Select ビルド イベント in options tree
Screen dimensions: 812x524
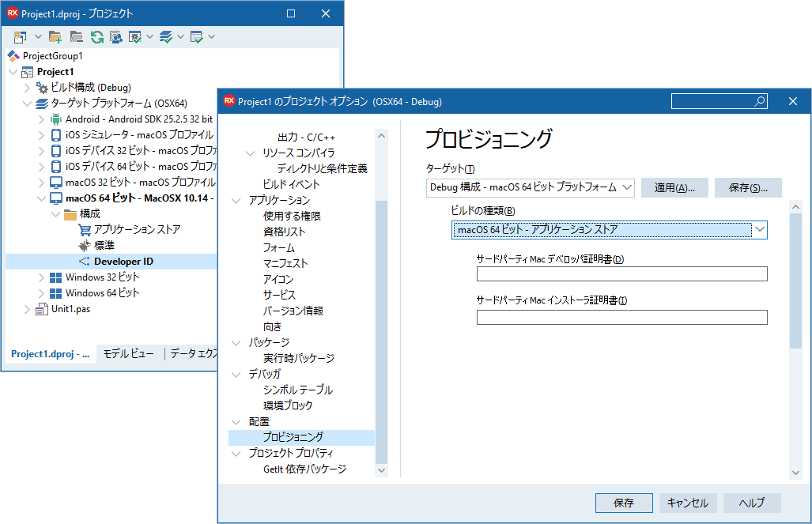[x=291, y=184]
